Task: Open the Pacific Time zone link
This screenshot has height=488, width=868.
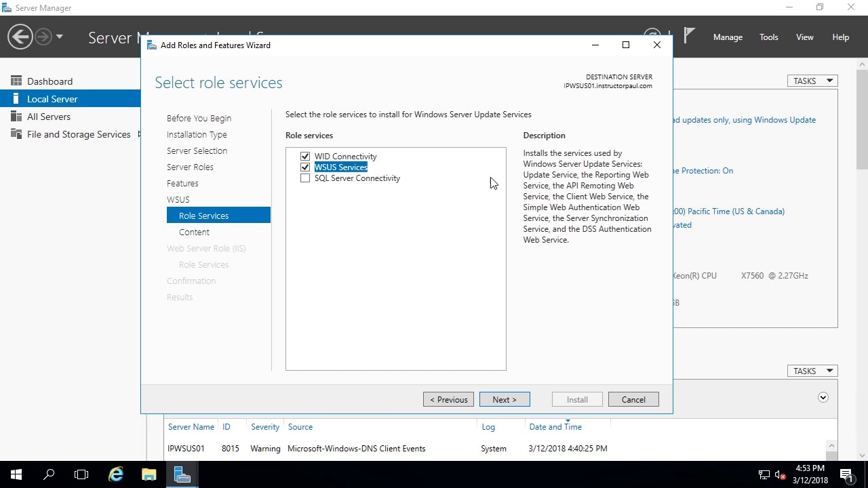Action: click(729, 211)
